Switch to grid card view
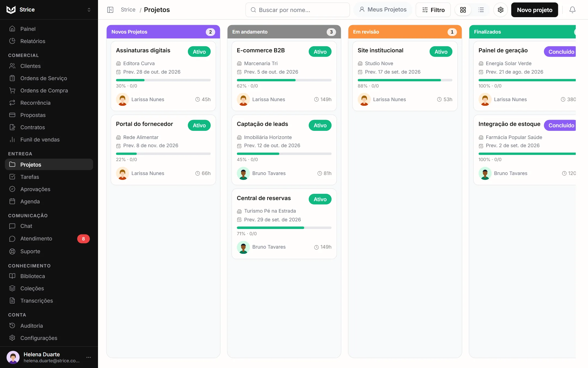 click(463, 10)
